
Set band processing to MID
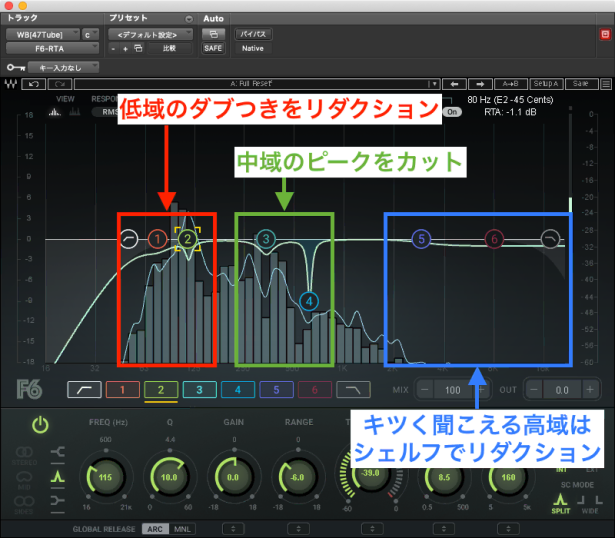tap(24, 481)
